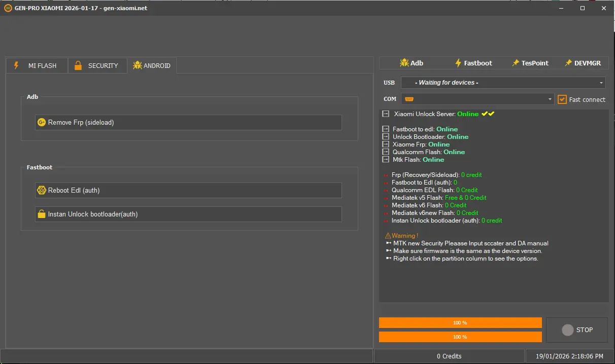Click the Adb group label in left panel
This screenshot has width=615, height=364.
[x=32, y=97]
